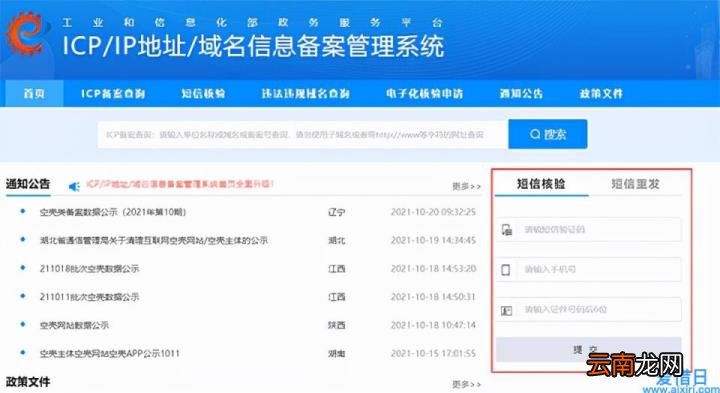Open the 通知公告 navigation menu item
The height and width of the screenshot is (393, 720).
[521, 94]
